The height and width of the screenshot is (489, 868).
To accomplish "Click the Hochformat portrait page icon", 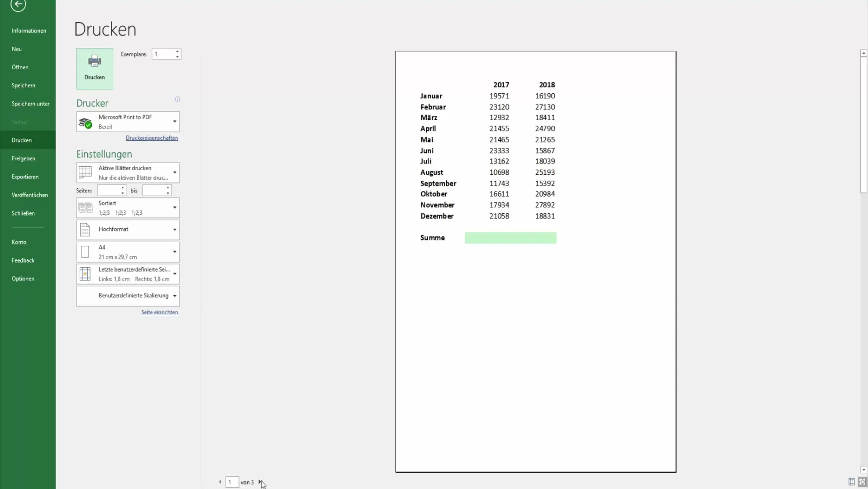I will click(85, 230).
